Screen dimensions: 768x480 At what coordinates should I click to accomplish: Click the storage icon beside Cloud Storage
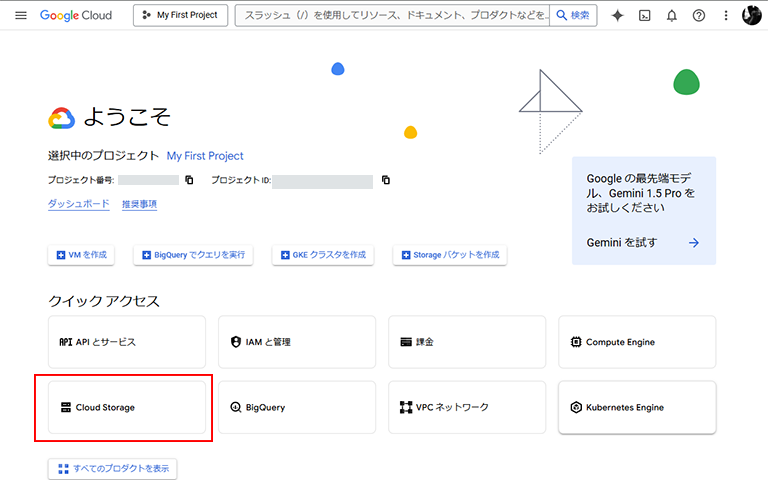[x=66, y=408]
